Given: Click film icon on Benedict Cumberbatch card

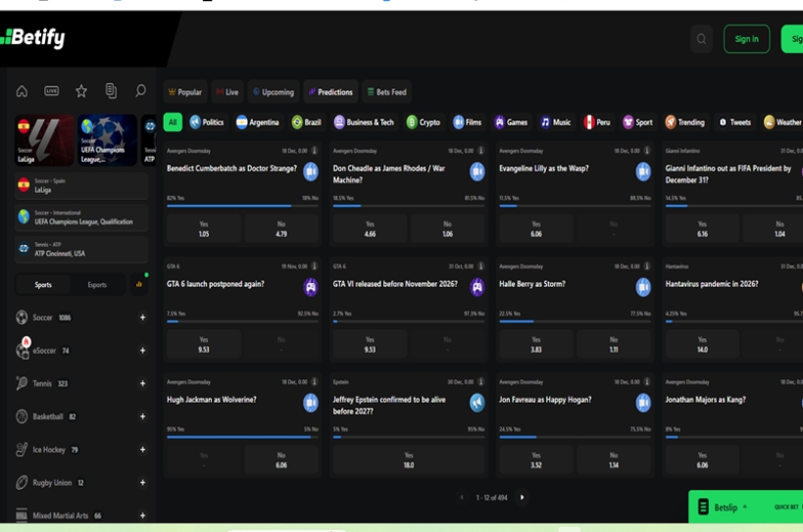Looking at the screenshot, I should [x=311, y=171].
